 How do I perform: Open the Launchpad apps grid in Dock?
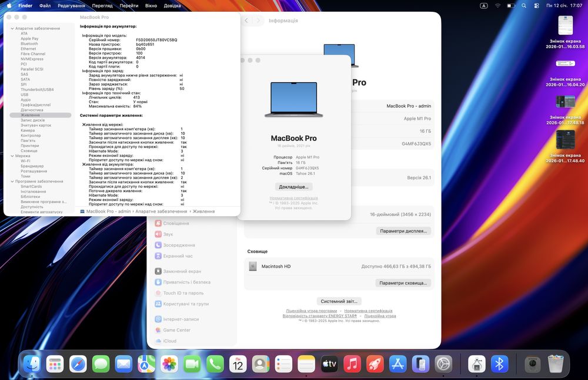click(x=55, y=364)
